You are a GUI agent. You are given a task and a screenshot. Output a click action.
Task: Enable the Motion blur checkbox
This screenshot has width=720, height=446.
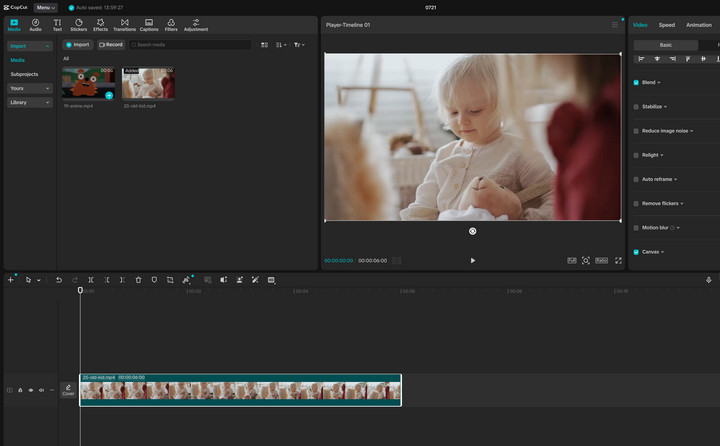tap(636, 228)
